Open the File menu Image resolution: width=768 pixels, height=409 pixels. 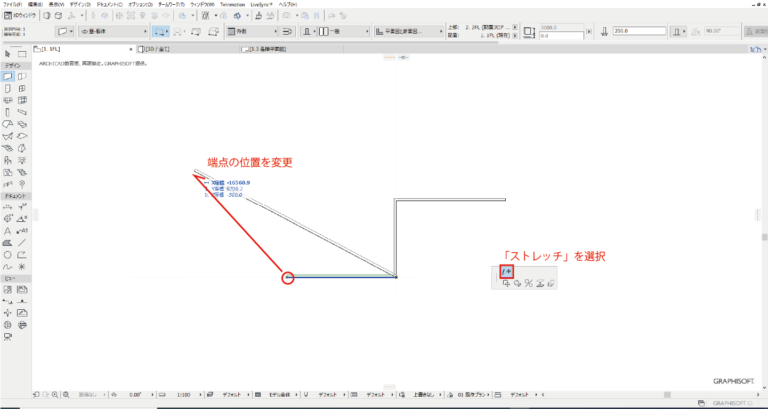[12, 5]
